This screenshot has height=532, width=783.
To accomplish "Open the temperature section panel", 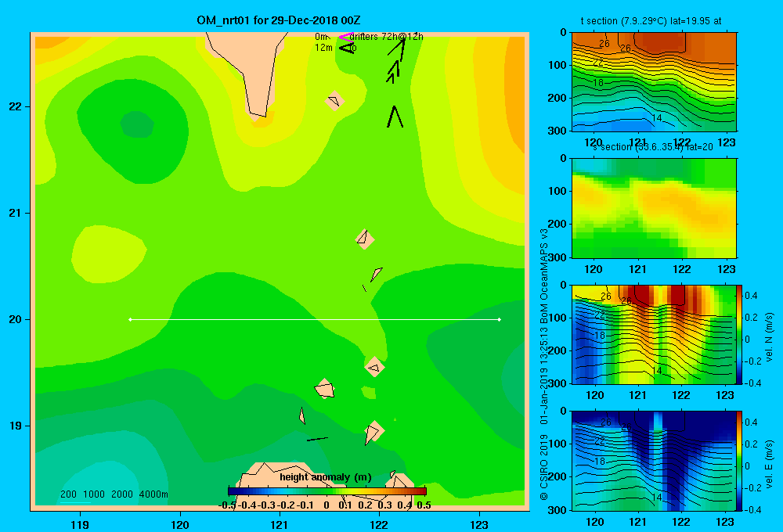I will [654, 82].
